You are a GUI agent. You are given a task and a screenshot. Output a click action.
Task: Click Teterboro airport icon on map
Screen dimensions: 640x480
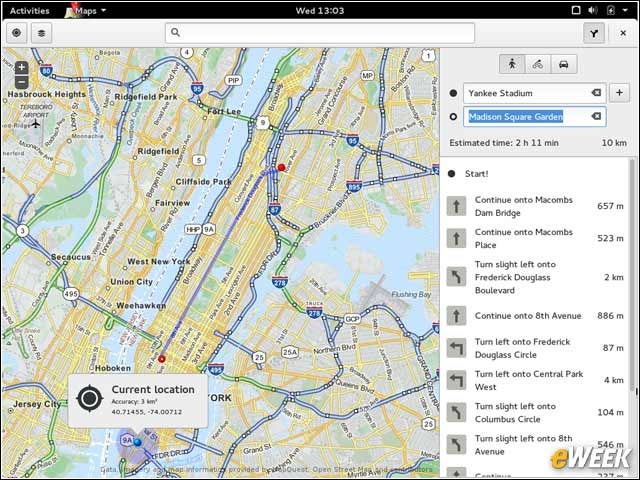pos(36,123)
